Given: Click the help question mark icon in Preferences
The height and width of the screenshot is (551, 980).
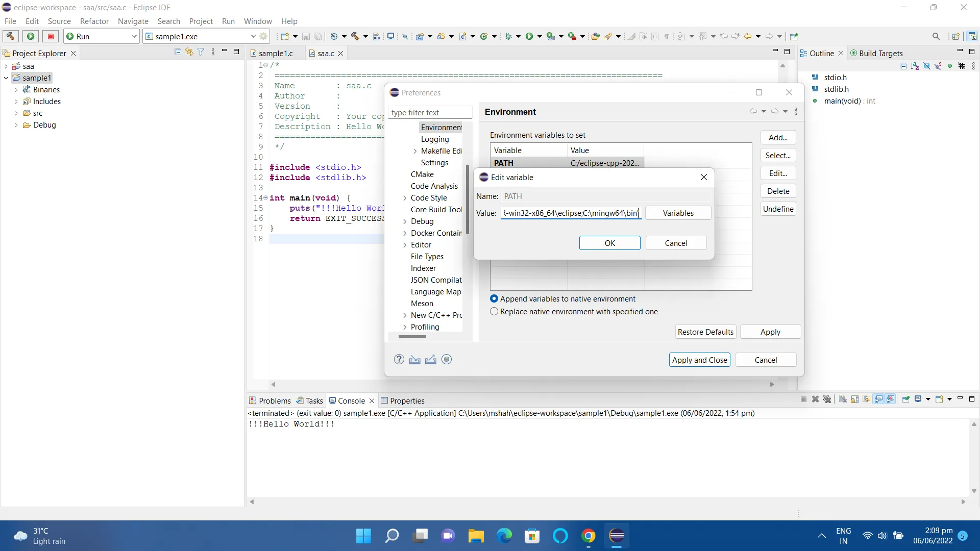Looking at the screenshot, I should 399,360.
